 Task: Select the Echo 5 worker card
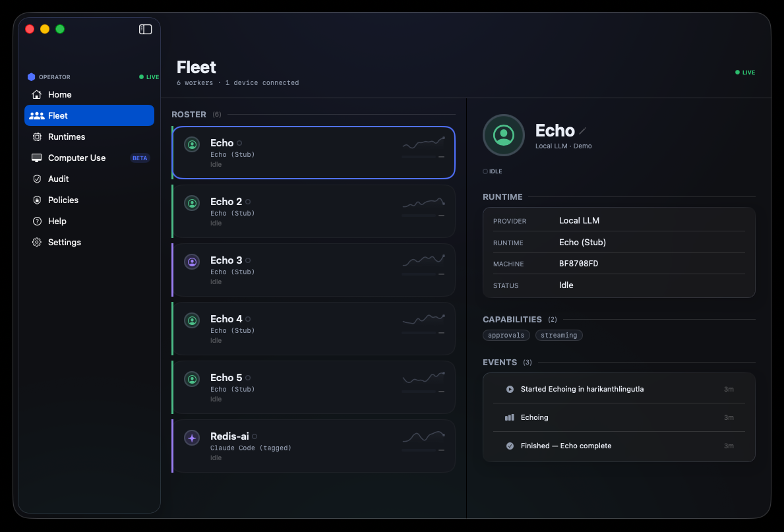point(313,387)
